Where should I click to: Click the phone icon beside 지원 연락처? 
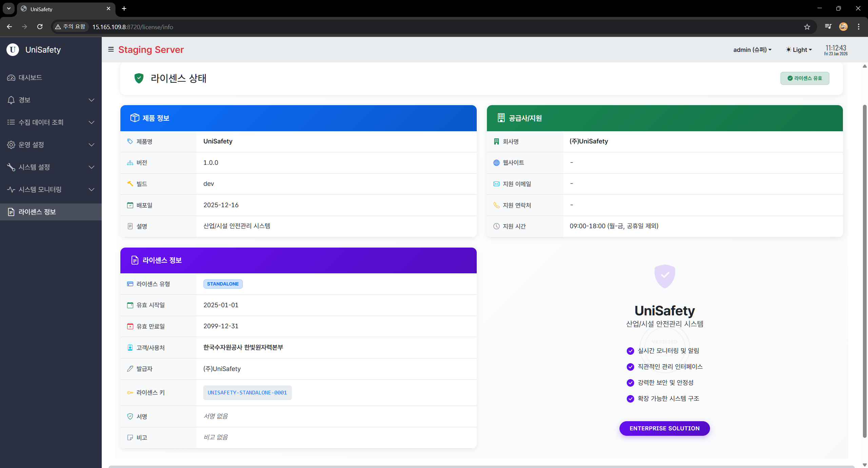(496, 205)
